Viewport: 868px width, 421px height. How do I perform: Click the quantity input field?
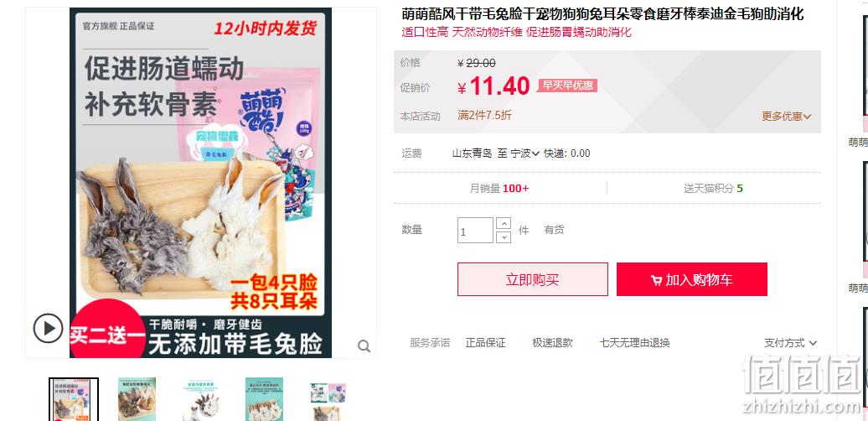tap(475, 230)
